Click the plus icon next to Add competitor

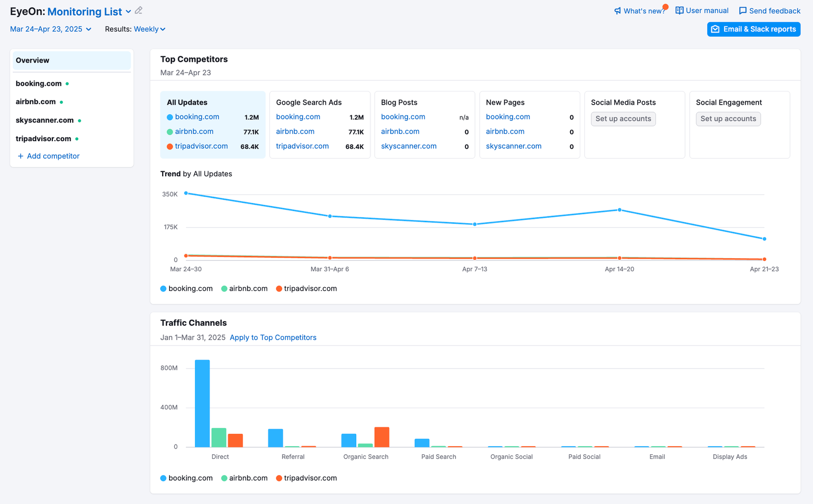click(21, 156)
